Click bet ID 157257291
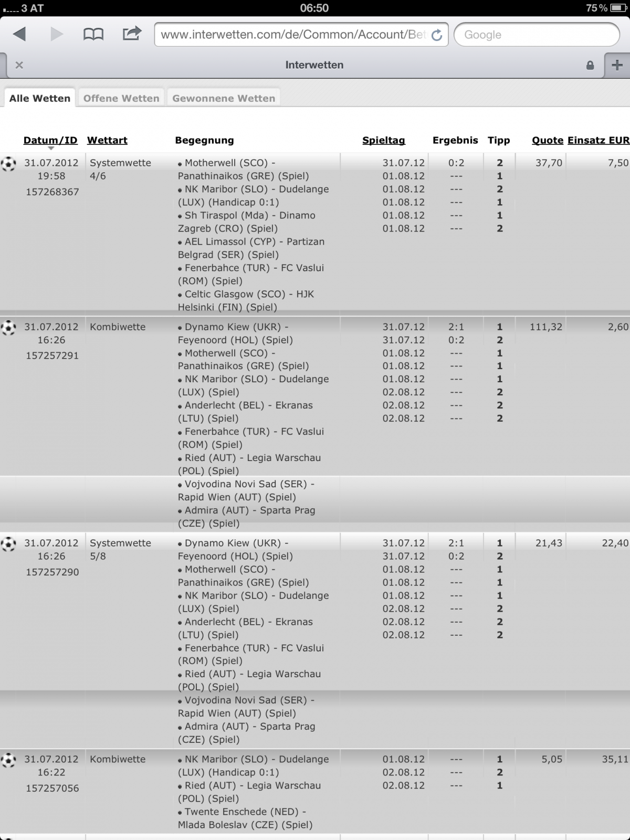630x840 pixels. (52, 356)
